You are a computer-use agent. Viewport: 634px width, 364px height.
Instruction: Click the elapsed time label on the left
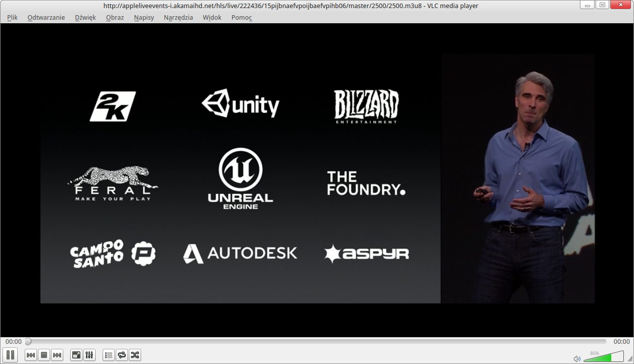pos(13,342)
